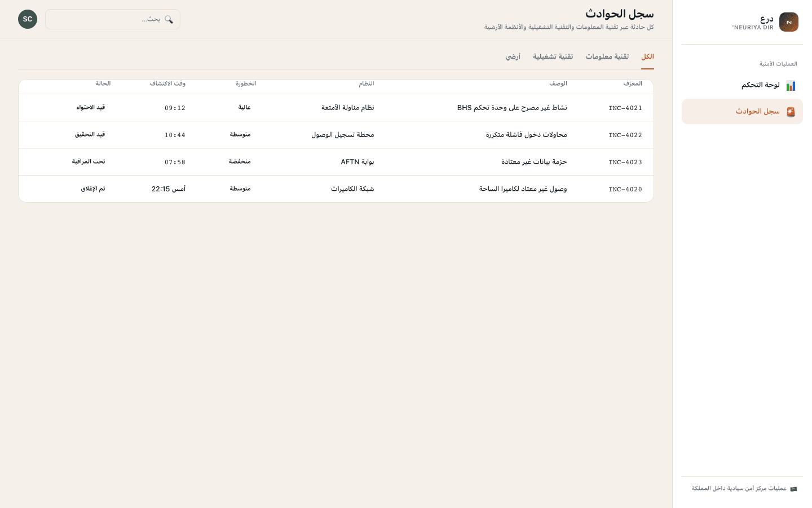The height and width of the screenshot is (508, 812).
Task: Click status تحت المراقبة
Action: pyautogui.click(x=89, y=161)
